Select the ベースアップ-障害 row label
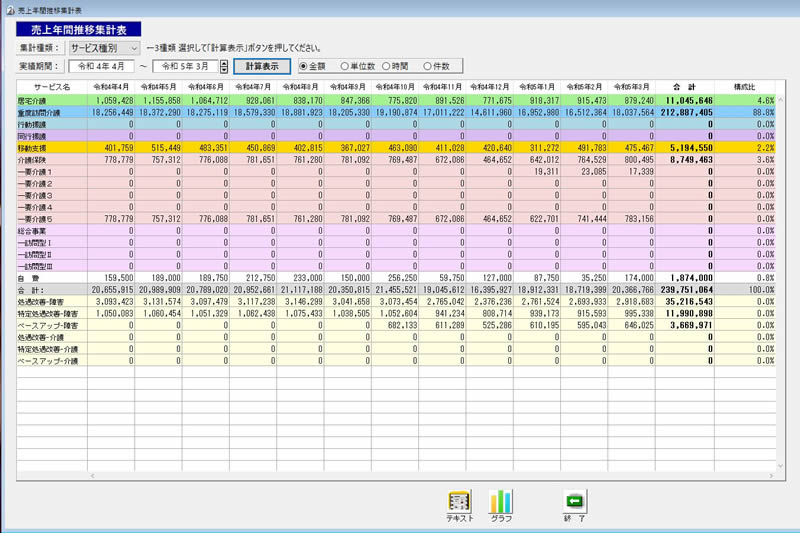 click(52, 325)
